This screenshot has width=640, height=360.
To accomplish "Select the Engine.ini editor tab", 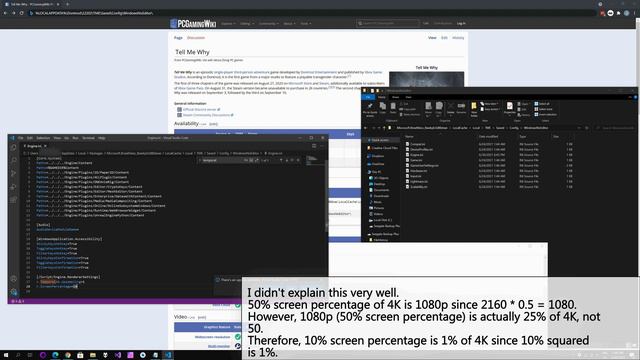I will click(x=34, y=146).
